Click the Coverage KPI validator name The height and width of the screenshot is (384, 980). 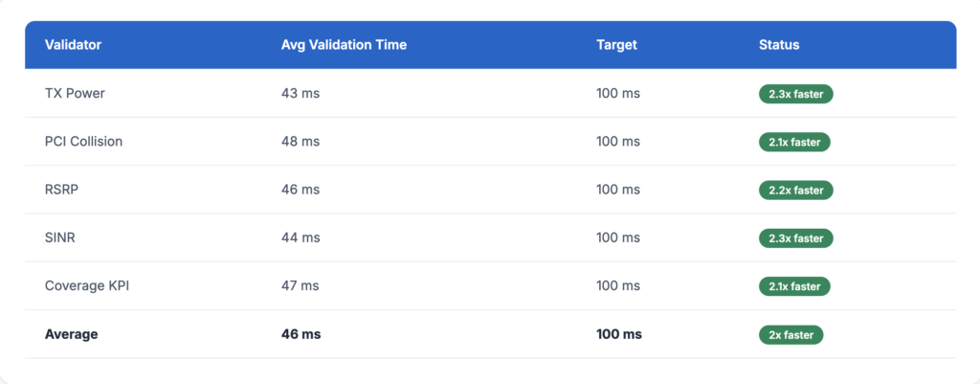(86, 285)
